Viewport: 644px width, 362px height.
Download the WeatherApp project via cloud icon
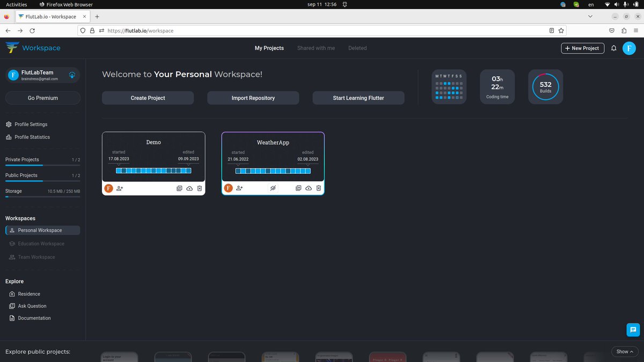pyautogui.click(x=309, y=188)
